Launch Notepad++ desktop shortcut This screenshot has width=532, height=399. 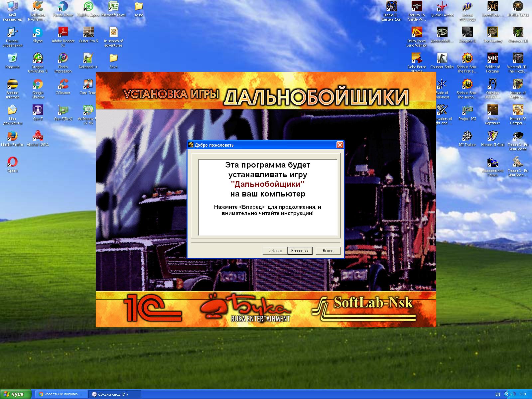click(88, 61)
